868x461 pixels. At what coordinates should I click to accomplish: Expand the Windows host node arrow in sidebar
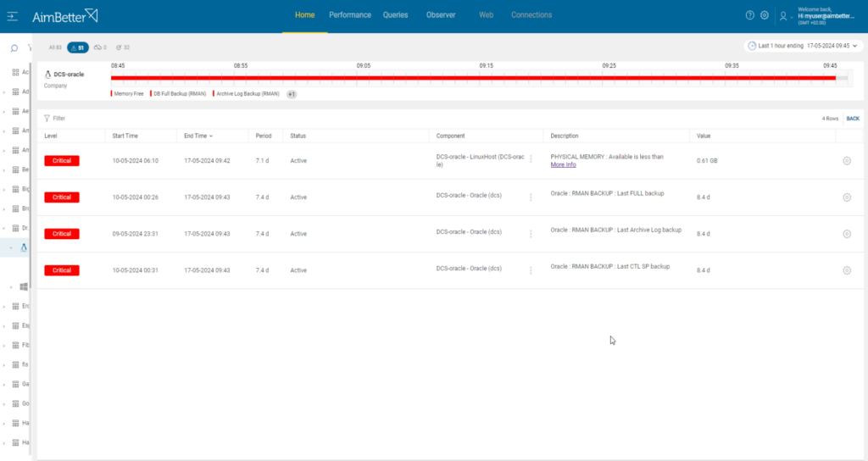pos(11,287)
